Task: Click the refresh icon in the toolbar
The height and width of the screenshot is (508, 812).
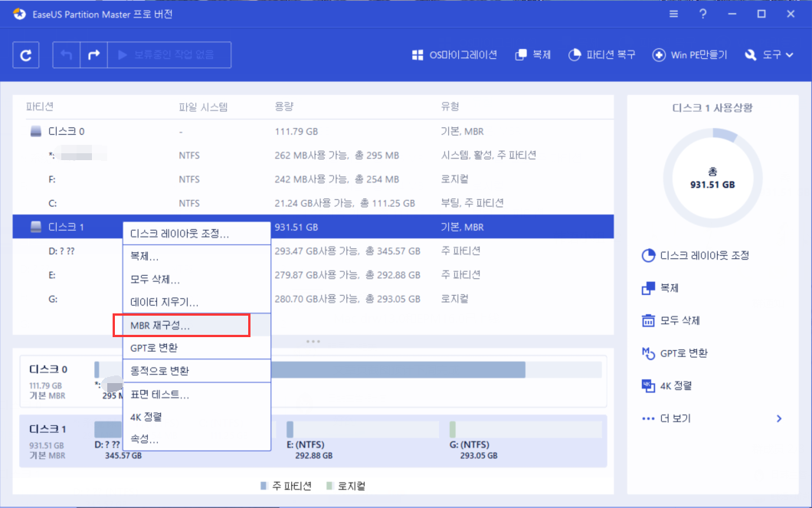Action: 25,54
